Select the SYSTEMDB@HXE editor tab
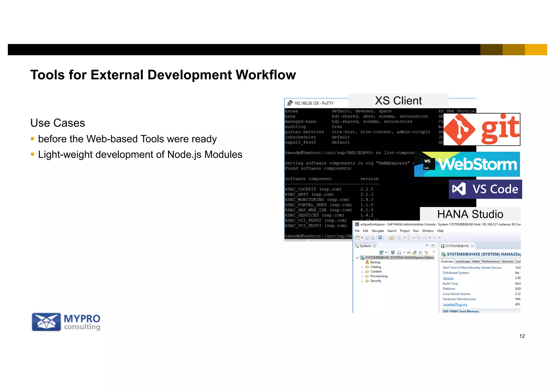The height and width of the screenshot is (392, 555). coord(457,246)
